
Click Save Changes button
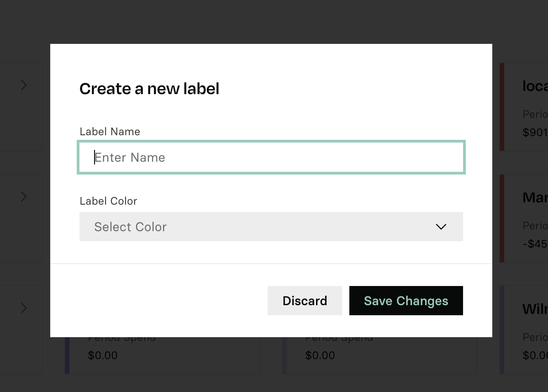(x=406, y=301)
